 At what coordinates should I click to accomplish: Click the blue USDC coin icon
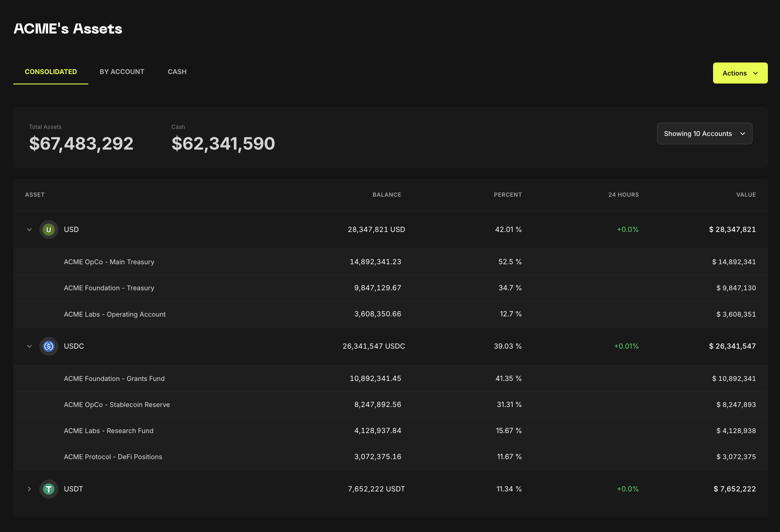49,346
